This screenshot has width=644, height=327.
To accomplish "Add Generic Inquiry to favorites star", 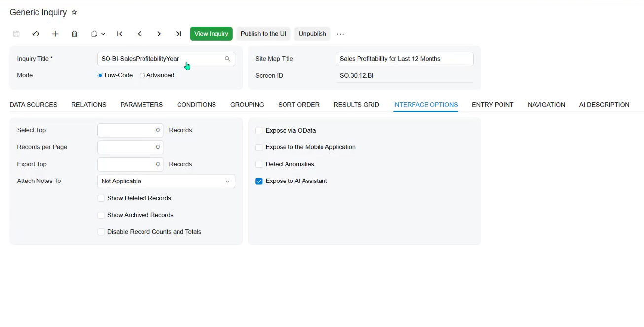I will pyautogui.click(x=74, y=12).
